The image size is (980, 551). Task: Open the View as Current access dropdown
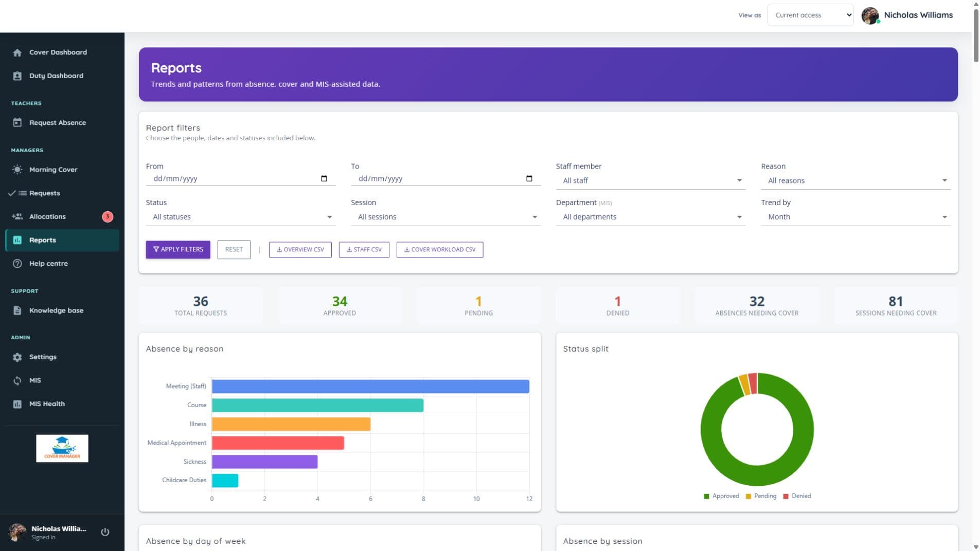coord(810,15)
